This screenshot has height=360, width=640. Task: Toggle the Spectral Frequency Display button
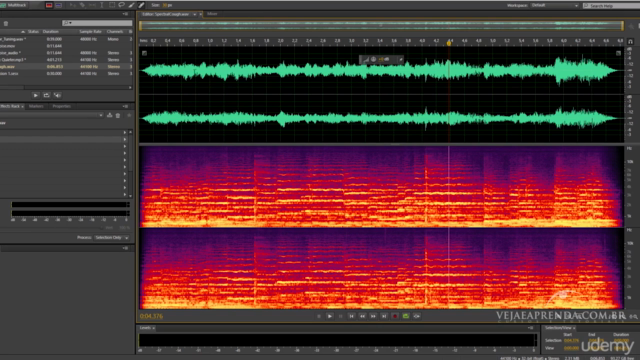pos(49,5)
